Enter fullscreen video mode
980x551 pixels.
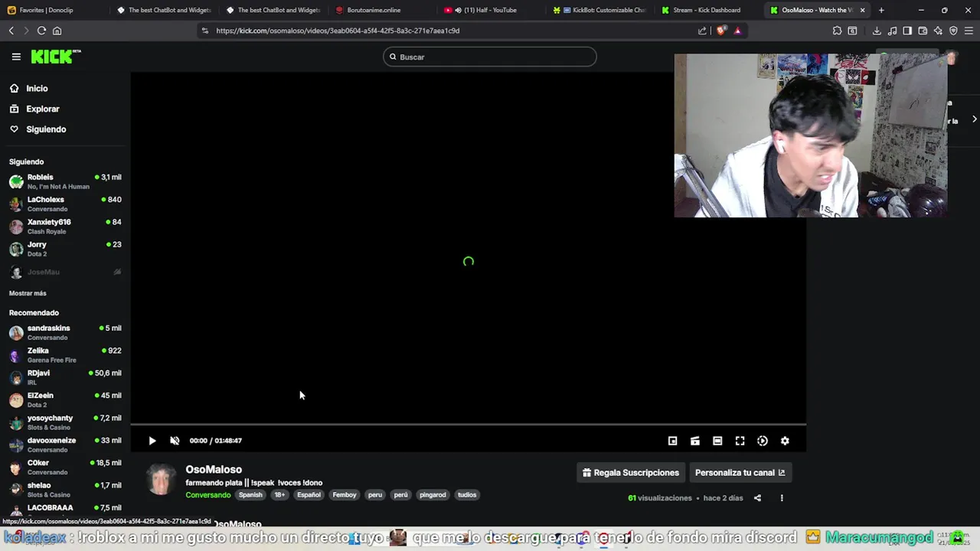740,441
